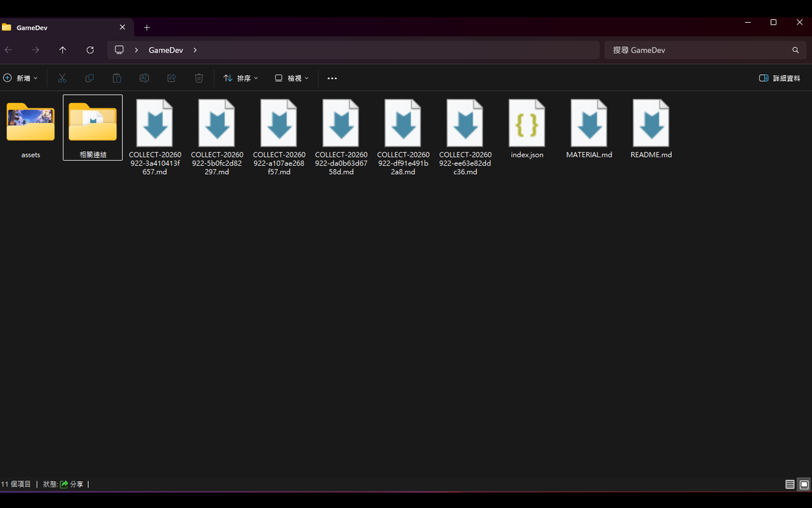Expand the 檢視 (View) dropdown menu
Image resolution: width=812 pixels, height=508 pixels.
click(292, 78)
